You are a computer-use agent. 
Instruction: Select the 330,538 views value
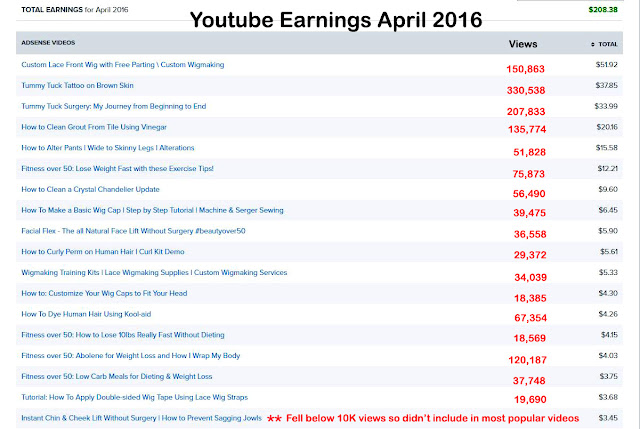526,90
